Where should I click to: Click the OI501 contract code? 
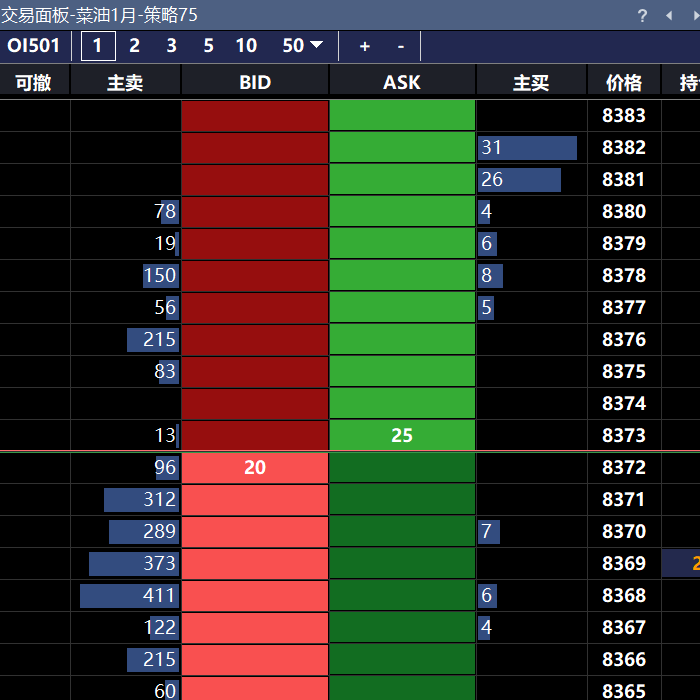[34, 46]
